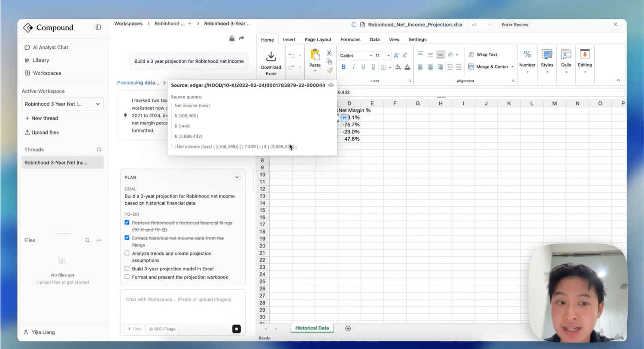Toggle the source eye visibility icon
The image size is (644, 349).
[x=331, y=85]
